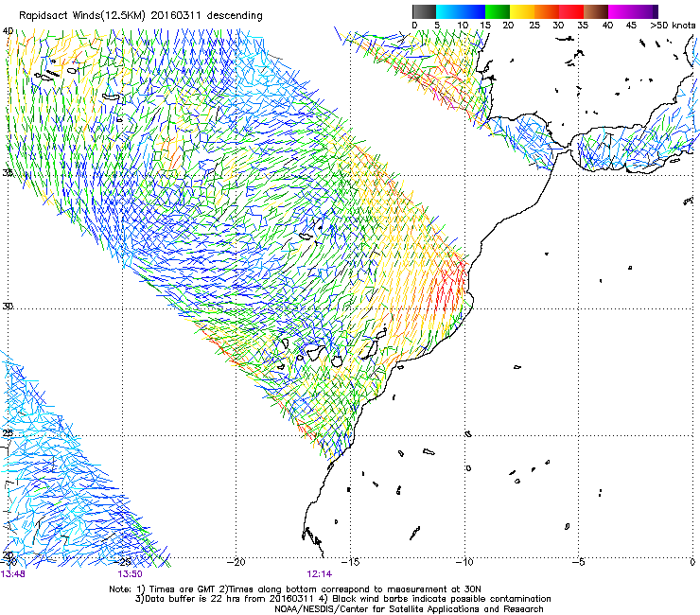This screenshot has width=700, height=615.
Task: Click the gray 0-5 knots legend color
Action: click(424, 11)
